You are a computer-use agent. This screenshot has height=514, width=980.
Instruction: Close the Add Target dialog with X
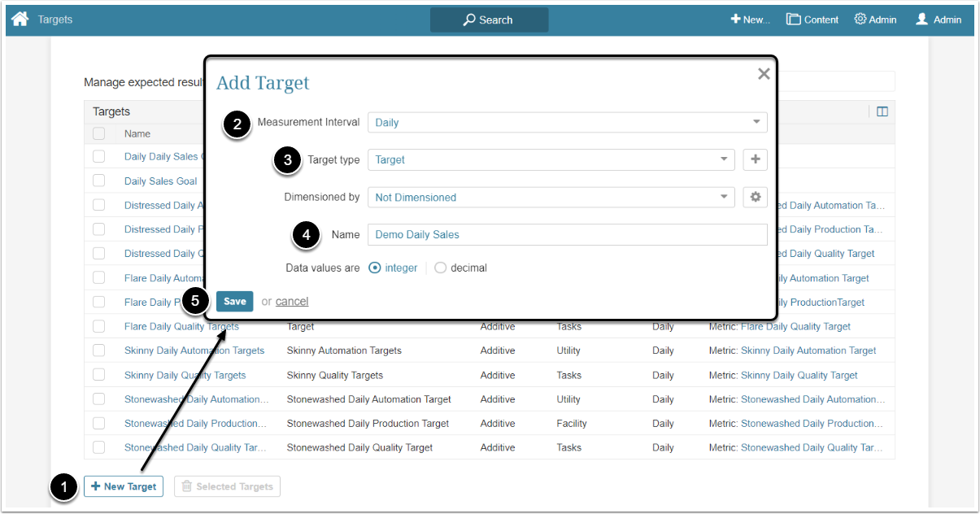click(764, 74)
